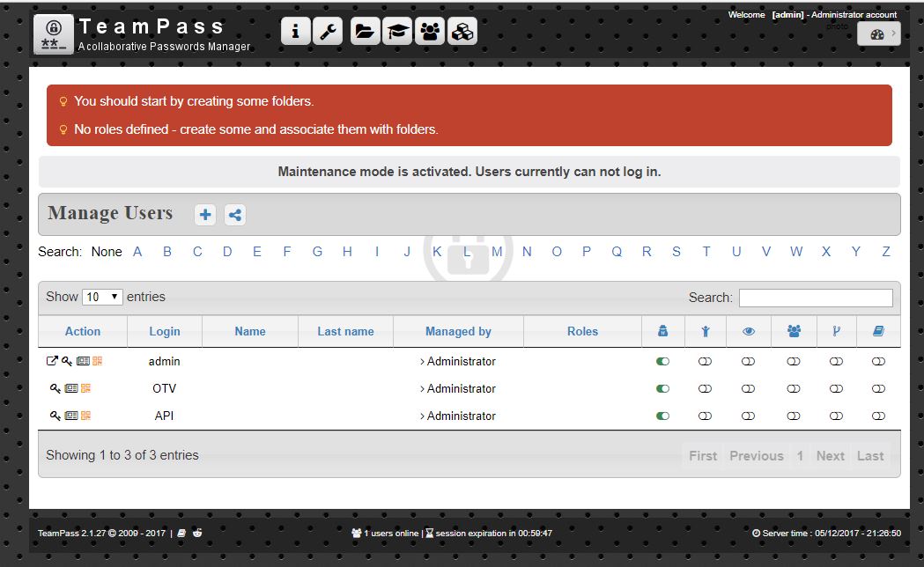Expand the account panel with the top-right arrow
Screen dimensions: 924x567
click(893, 33)
